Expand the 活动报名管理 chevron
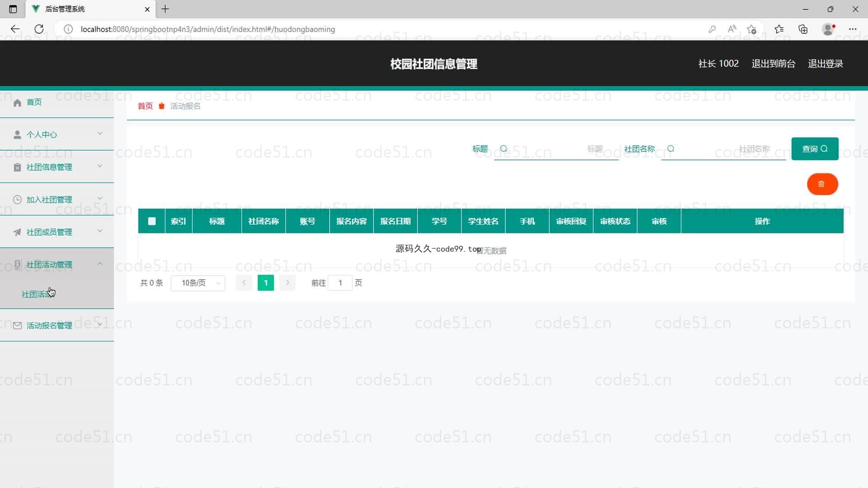Screen dimensions: 868x488 click(x=100, y=325)
